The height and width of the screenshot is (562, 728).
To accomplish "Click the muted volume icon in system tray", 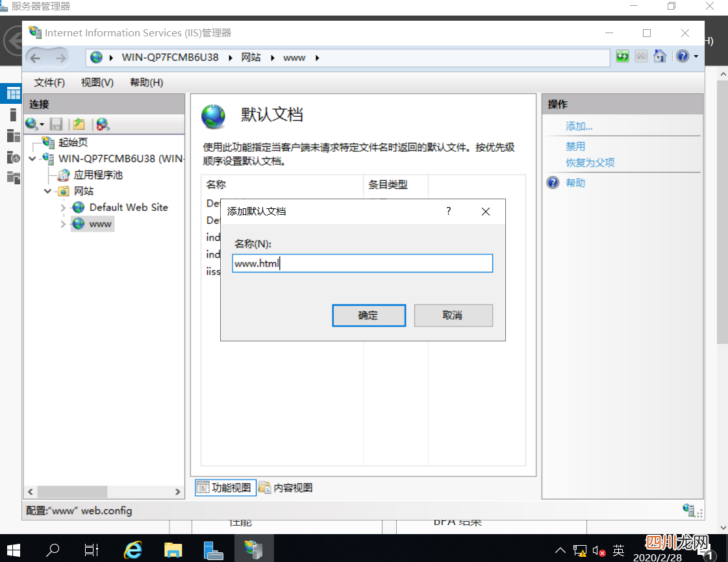I will pos(599,552).
